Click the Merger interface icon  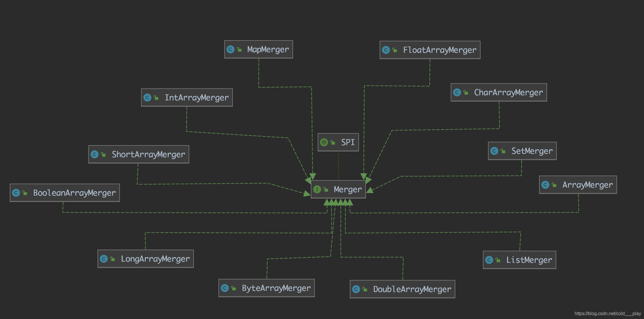tap(317, 189)
